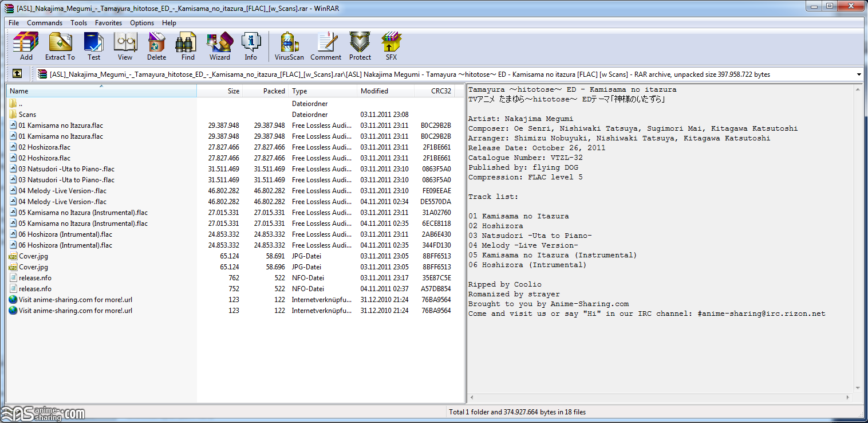This screenshot has width=868, height=423.
Task: Click comment pane scroll-up arrow
Action: click(857, 89)
